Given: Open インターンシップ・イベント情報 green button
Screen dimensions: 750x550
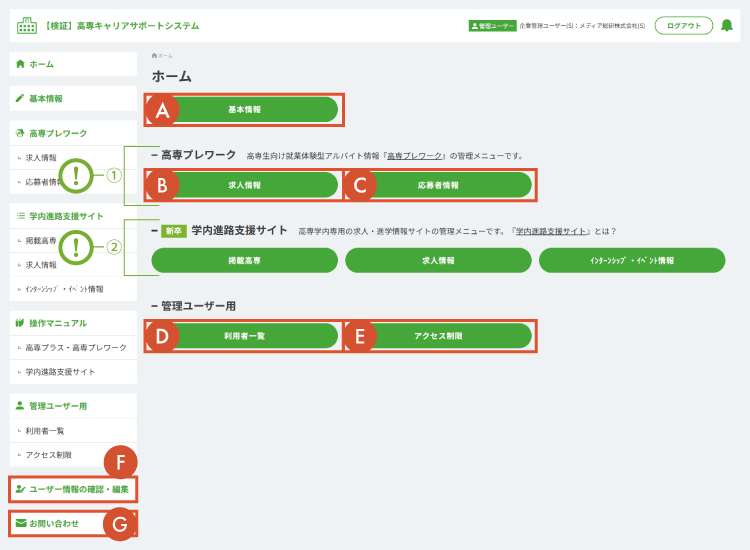Looking at the screenshot, I should (x=631, y=260).
